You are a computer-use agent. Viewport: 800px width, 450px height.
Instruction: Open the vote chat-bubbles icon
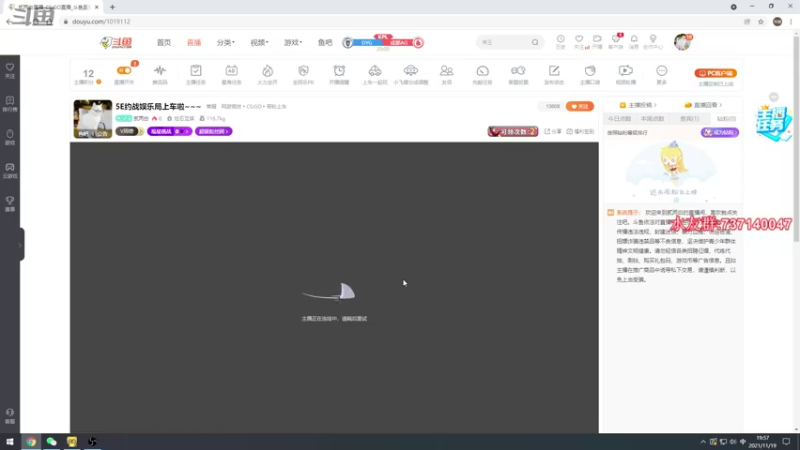[518, 70]
